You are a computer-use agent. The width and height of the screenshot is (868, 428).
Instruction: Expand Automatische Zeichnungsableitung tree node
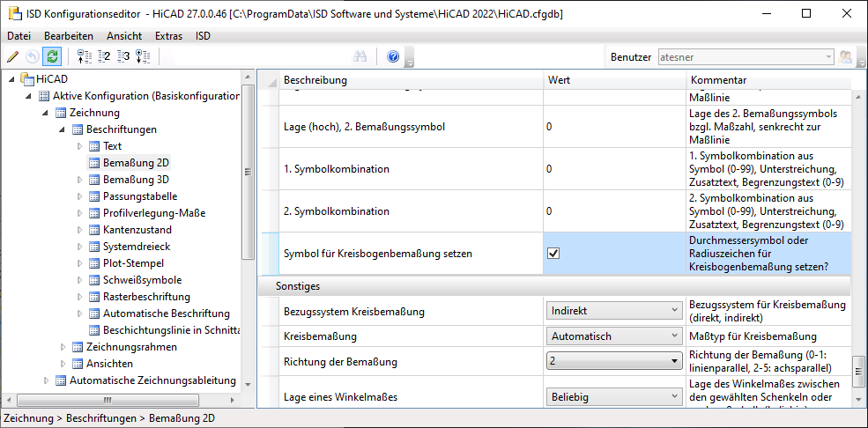click(46, 380)
